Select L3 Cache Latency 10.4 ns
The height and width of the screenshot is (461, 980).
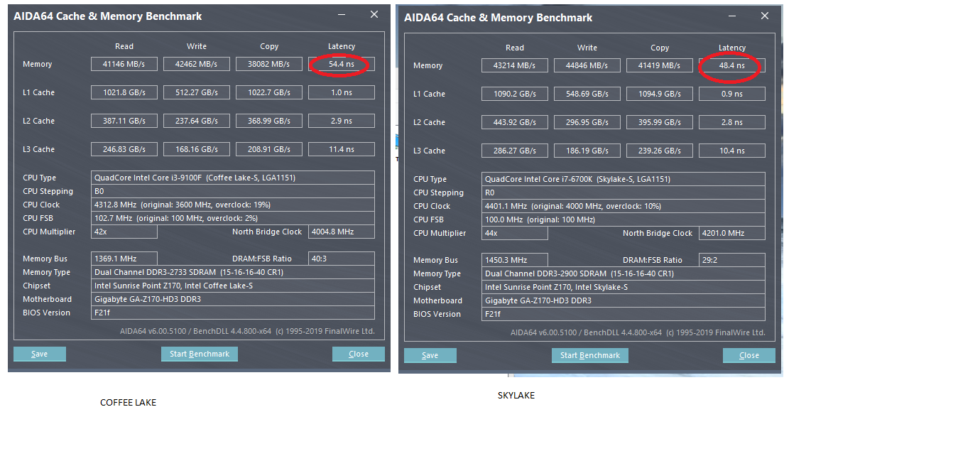pos(732,151)
